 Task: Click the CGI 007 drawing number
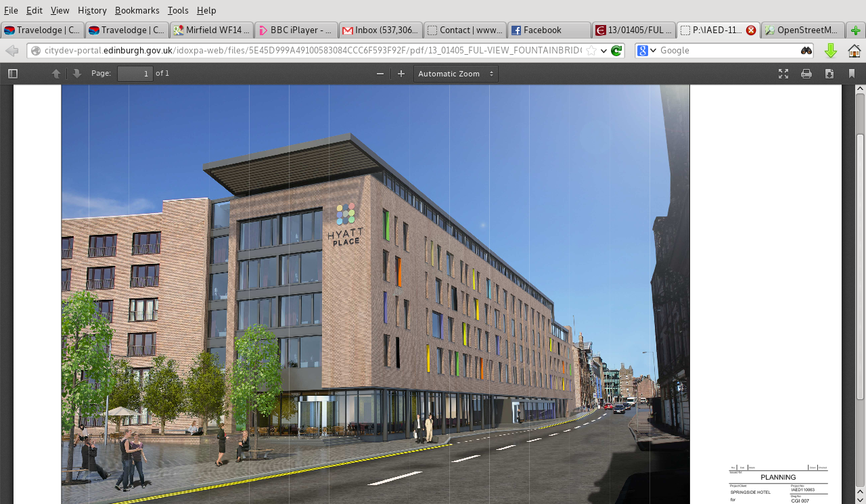tap(800, 501)
